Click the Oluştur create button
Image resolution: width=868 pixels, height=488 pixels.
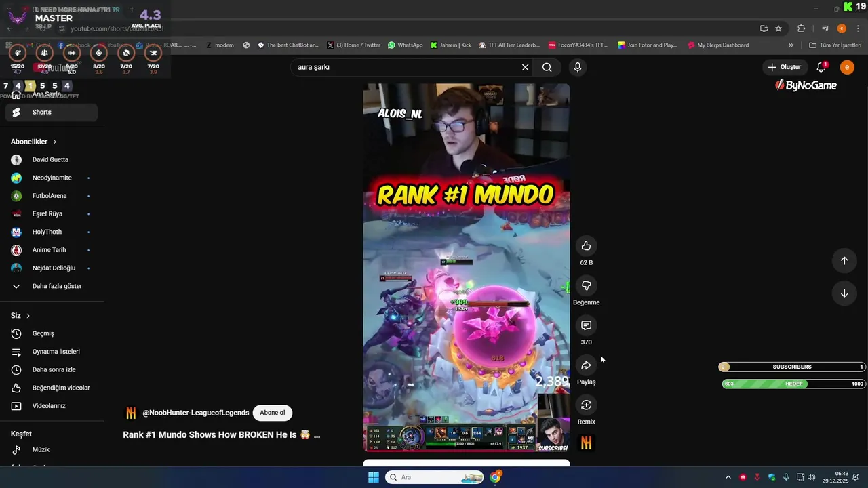784,67
